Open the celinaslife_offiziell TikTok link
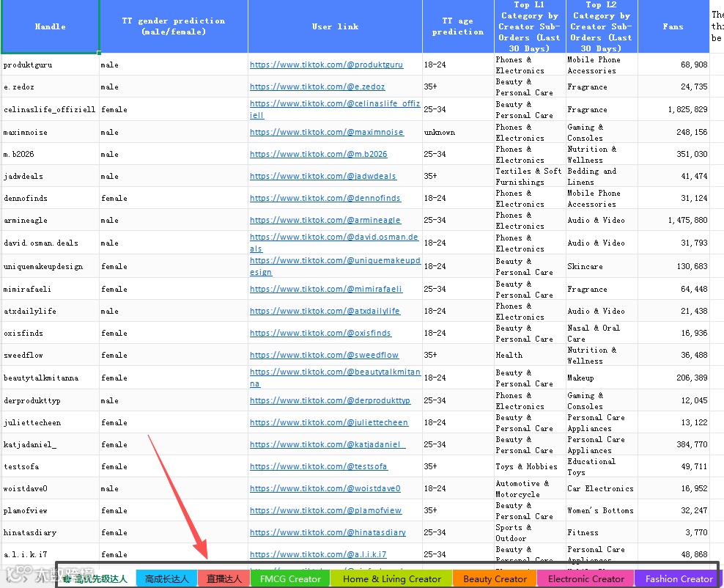Screen dimensions: 724x588 click(335, 109)
